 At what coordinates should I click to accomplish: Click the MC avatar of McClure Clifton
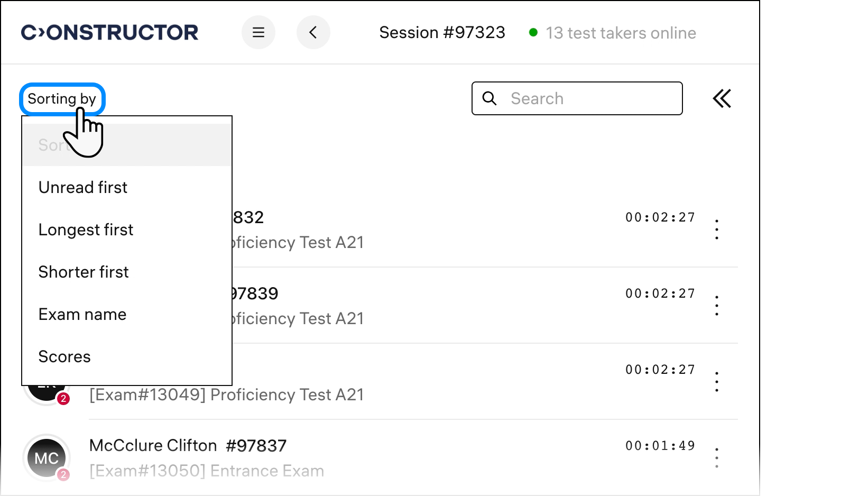[47, 458]
